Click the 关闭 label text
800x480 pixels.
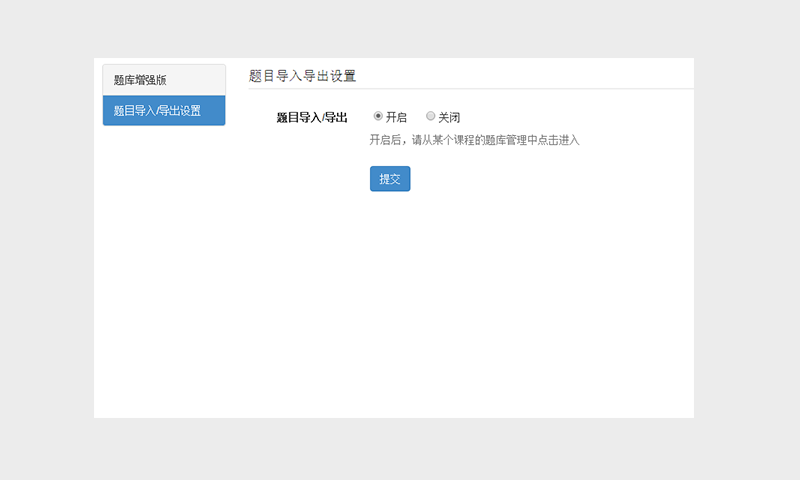[449, 117]
